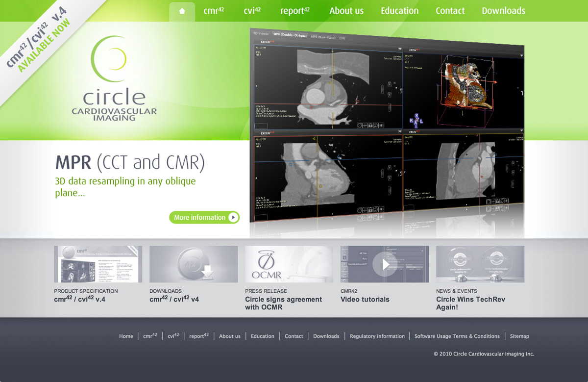Go to Downloads in the top navigation bar

tap(503, 11)
